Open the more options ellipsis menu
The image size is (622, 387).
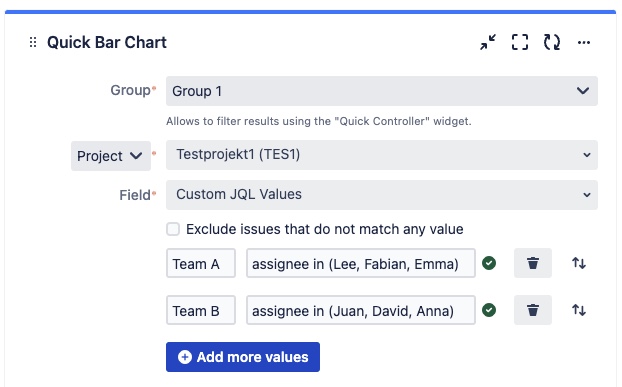pos(584,42)
